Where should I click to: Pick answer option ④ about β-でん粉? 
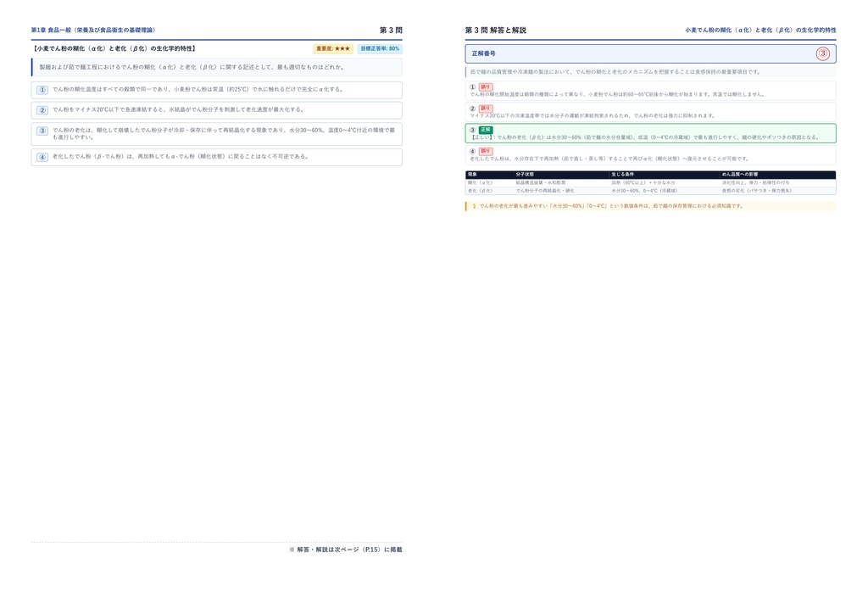tap(216, 157)
